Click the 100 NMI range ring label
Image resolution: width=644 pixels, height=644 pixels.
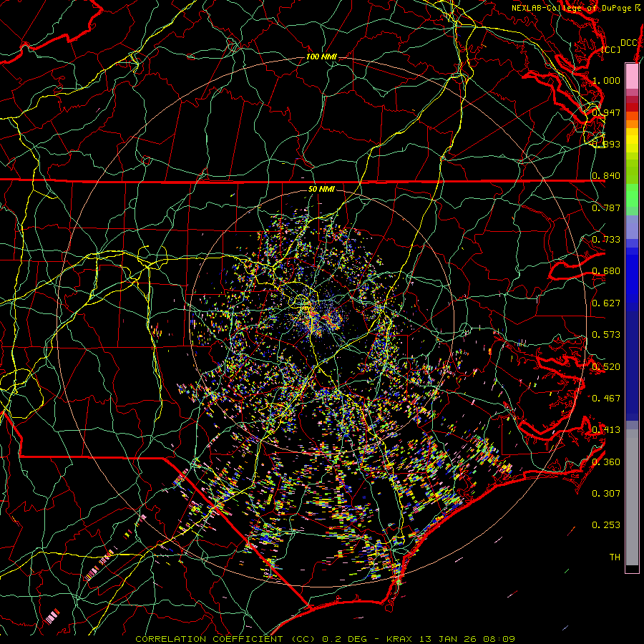[321, 57]
